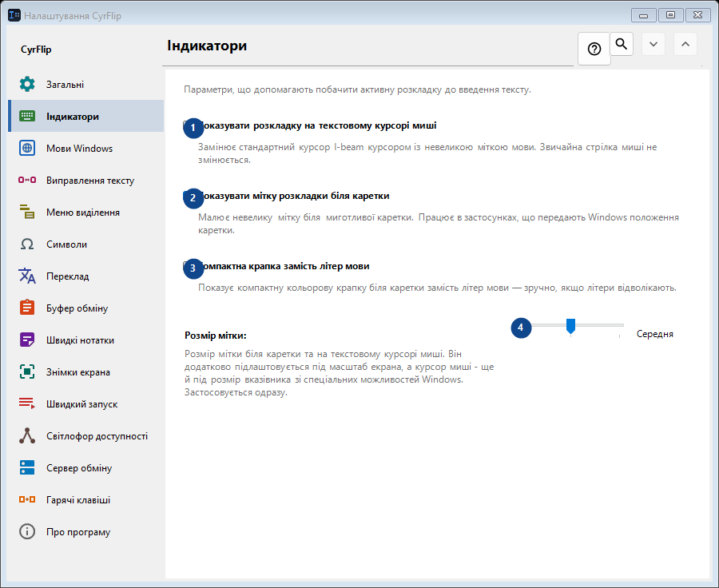Click the CyrFlip app icon in title bar
Viewport: 719px width, 588px height.
click(x=14, y=15)
